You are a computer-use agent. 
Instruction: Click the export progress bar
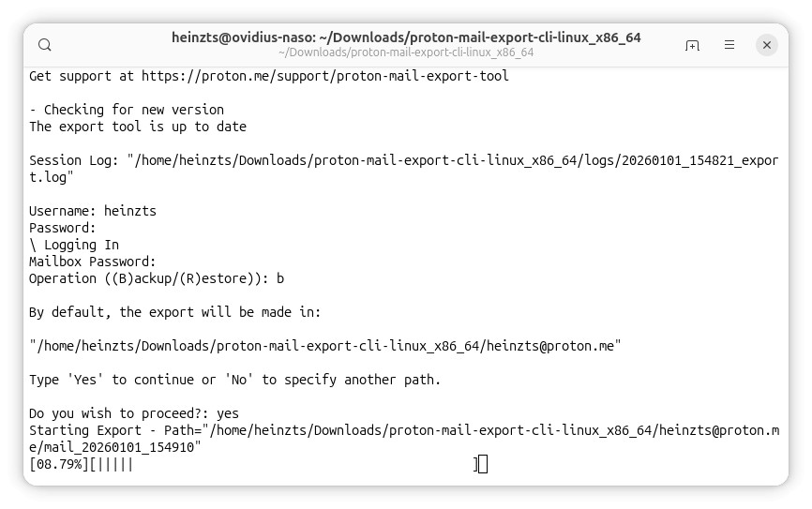click(284, 464)
